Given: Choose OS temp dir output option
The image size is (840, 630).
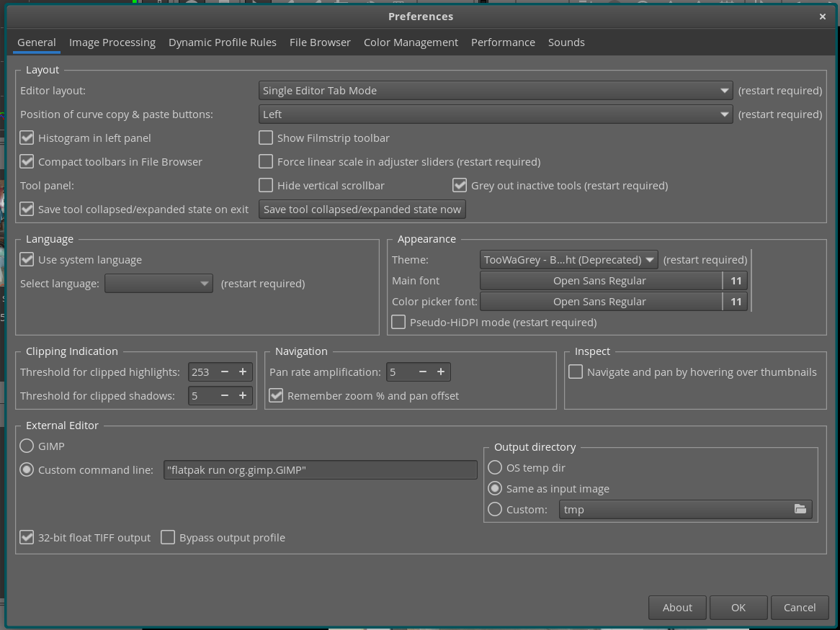Looking at the screenshot, I should [495, 468].
